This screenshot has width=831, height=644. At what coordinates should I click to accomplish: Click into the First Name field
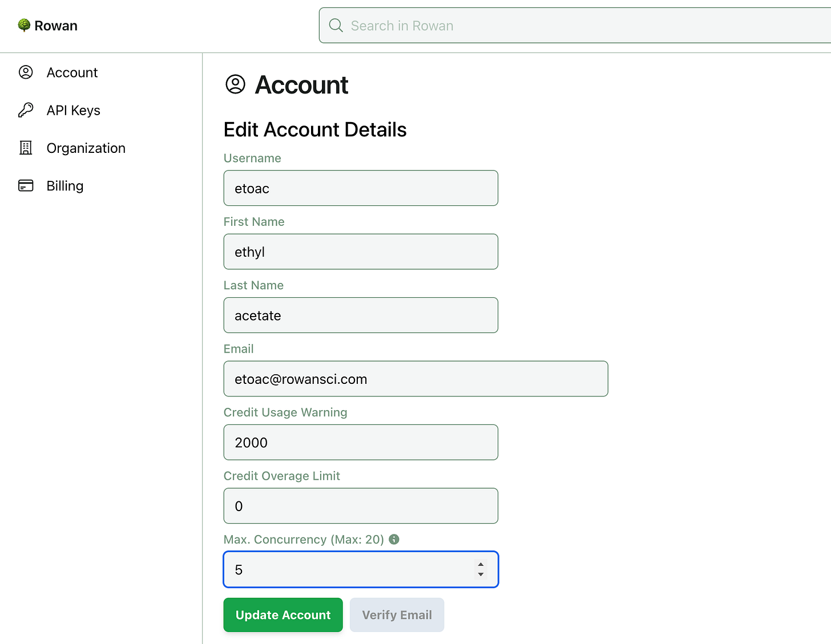(x=361, y=252)
